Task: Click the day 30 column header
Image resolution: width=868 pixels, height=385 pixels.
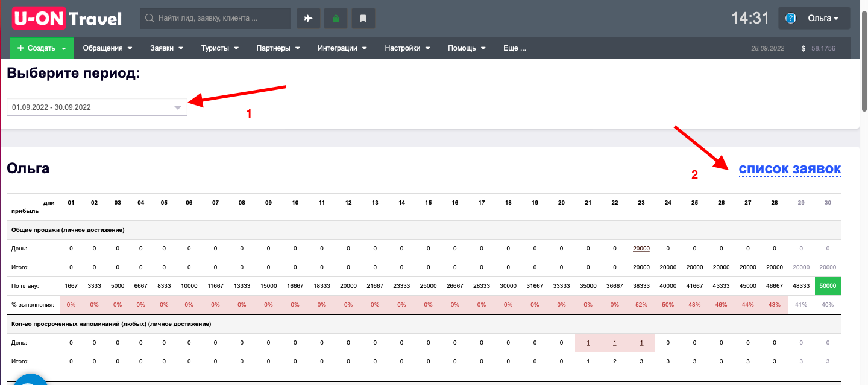Action: pos(828,203)
